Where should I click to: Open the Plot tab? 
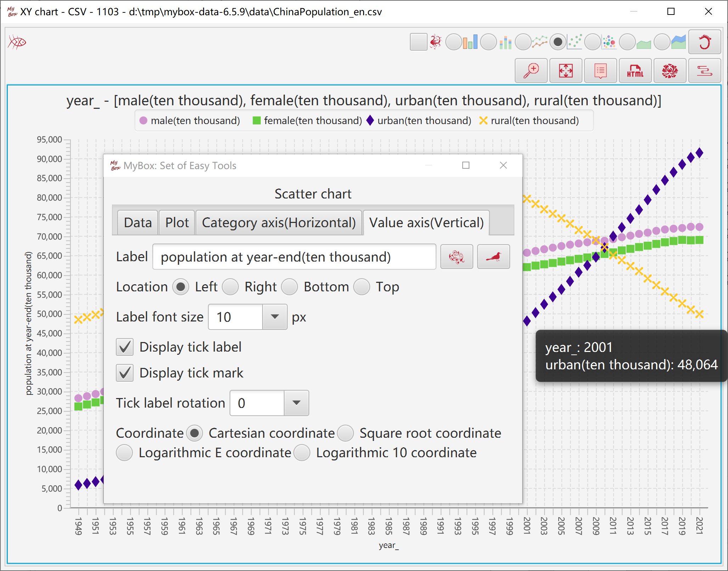[177, 223]
